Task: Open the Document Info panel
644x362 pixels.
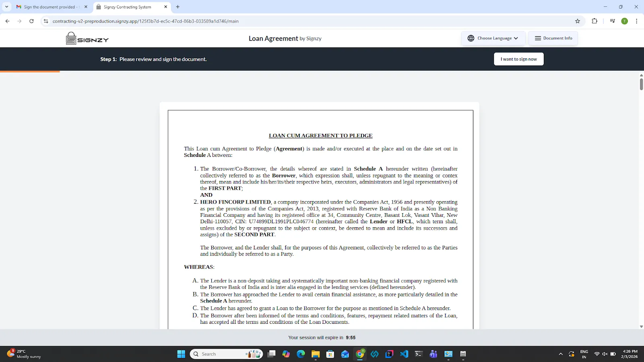Action: pos(553,38)
